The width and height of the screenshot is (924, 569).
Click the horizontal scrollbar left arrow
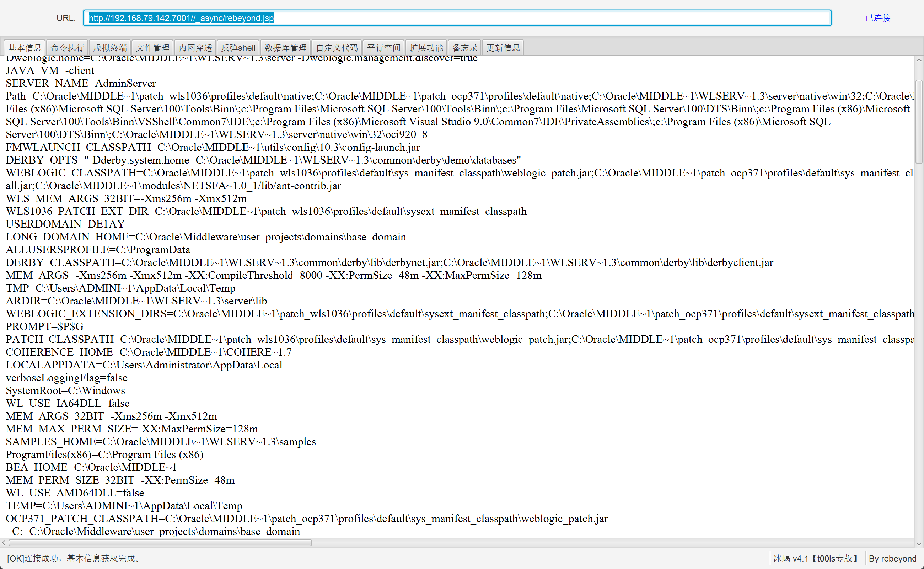(4, 543)
